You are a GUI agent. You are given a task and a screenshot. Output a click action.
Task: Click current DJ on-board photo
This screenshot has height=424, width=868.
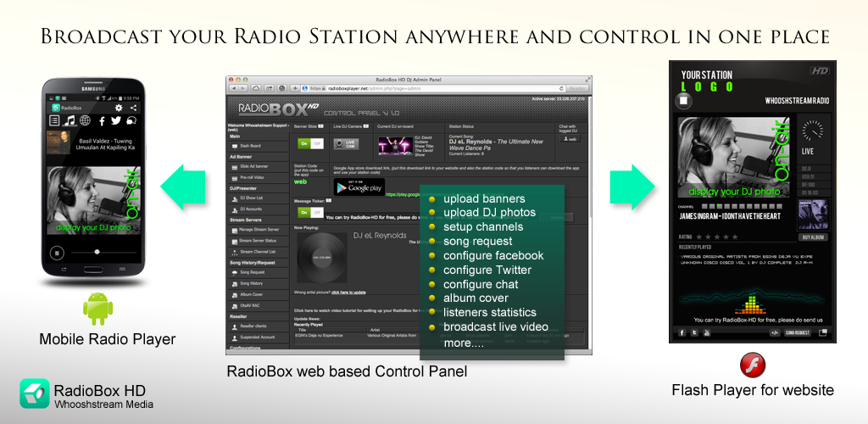point(395,146)
